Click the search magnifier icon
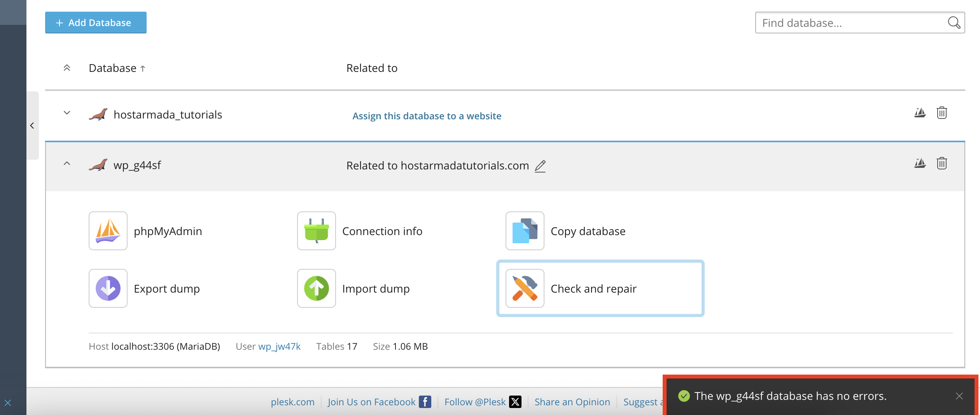Viewport: 980px width, 415px height. coord(954,23)
